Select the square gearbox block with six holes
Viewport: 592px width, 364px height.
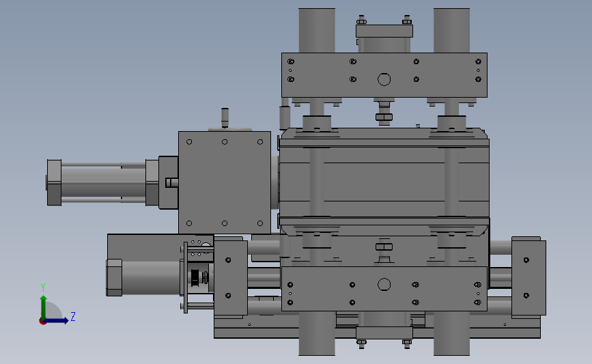coord(225,182)
